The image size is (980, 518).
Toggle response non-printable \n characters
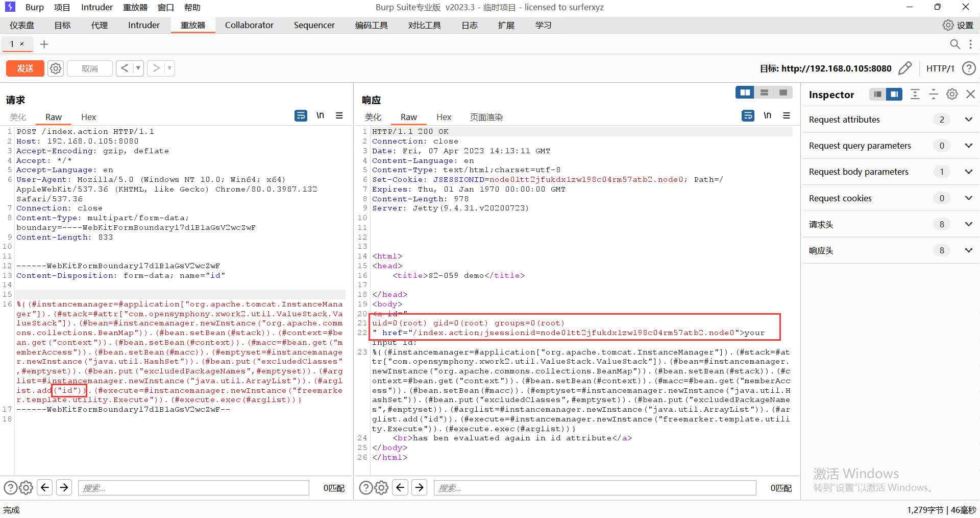pos(767,115)
